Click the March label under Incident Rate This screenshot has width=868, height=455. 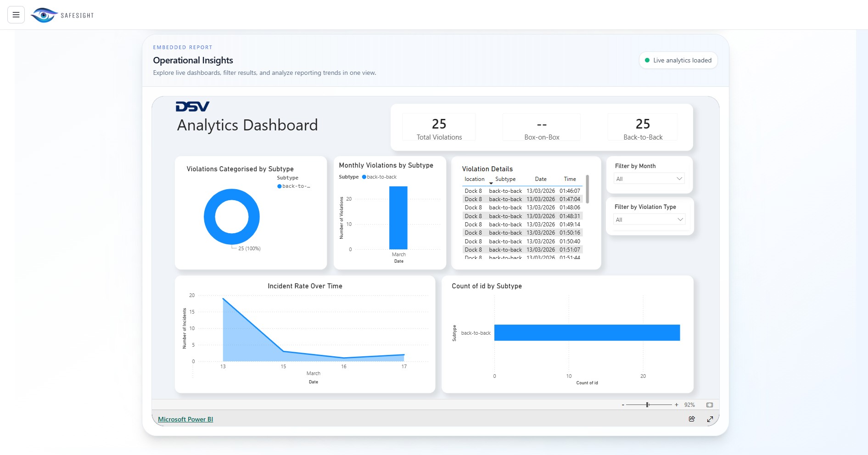click(x=314, y=373)
